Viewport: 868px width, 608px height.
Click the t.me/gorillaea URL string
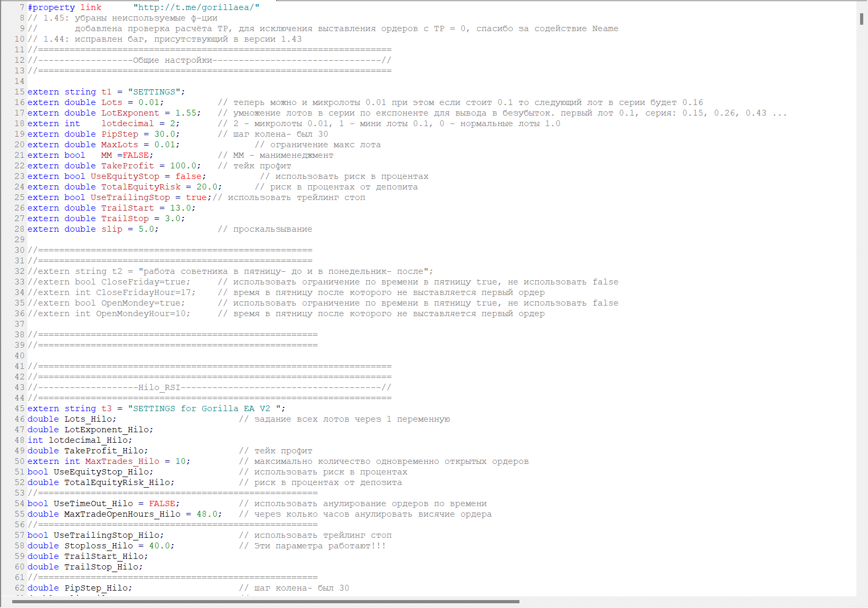[x=196, y=7]
